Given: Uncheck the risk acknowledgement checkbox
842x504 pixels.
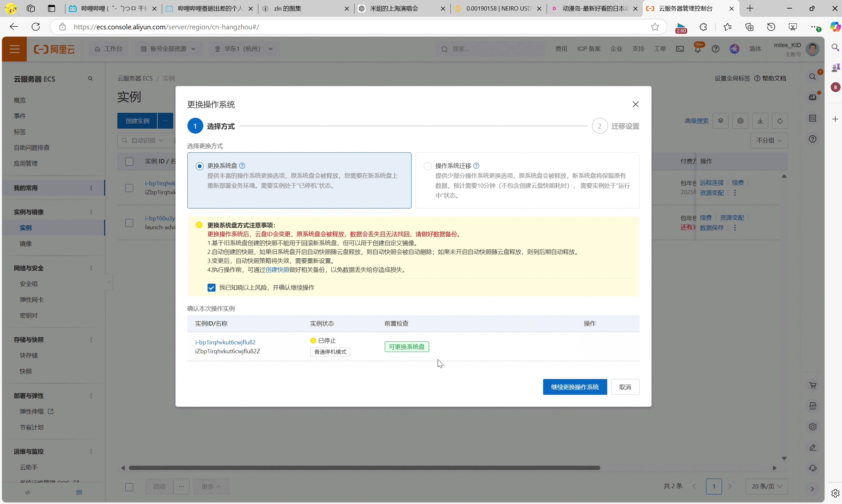Looking at the screenshot, I should pos(211,288).
